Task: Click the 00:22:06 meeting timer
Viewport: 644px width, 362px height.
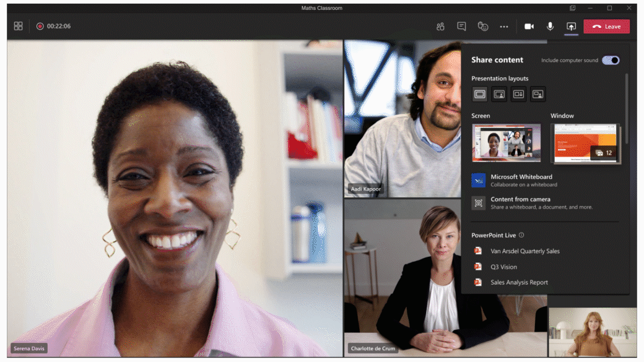Action: click(59, 26)
